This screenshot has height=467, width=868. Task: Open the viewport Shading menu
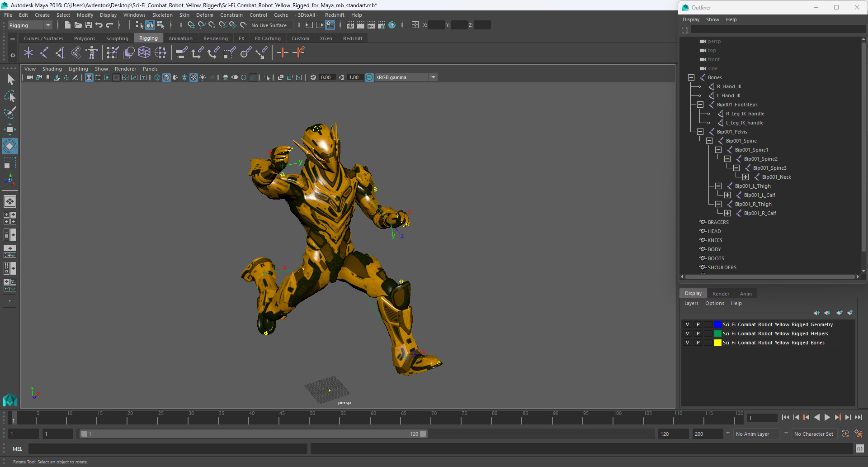52,69
